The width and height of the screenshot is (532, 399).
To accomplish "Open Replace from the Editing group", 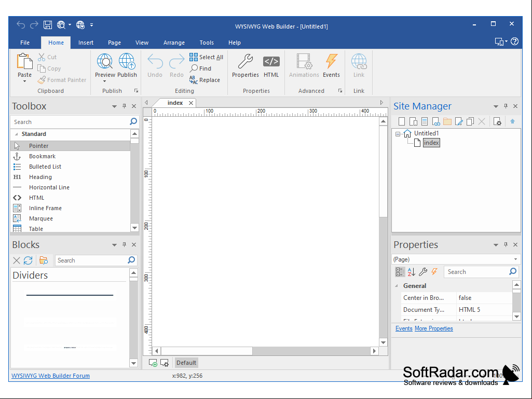I will [x=204, y=80].
